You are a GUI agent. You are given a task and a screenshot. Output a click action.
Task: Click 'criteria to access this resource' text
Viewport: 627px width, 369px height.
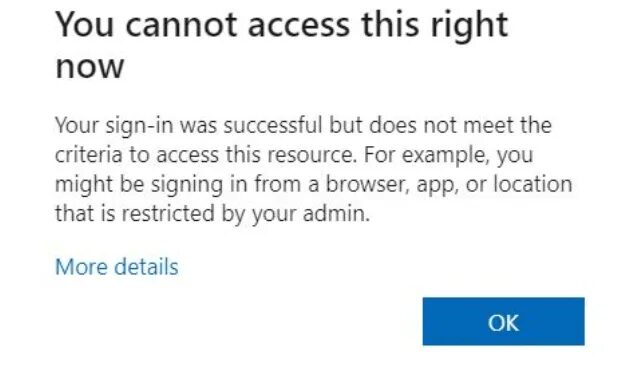[204, 155]
